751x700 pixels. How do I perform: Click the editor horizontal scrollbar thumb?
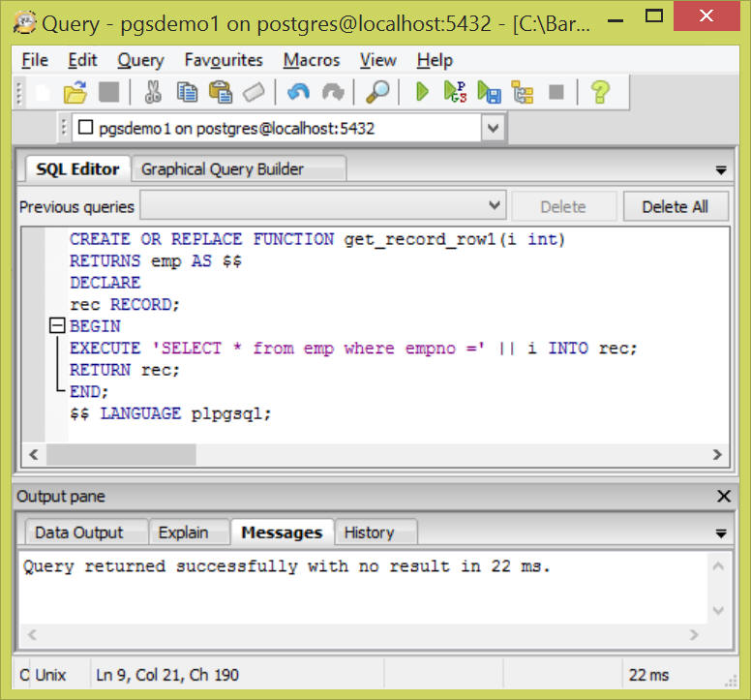[121, 454]
